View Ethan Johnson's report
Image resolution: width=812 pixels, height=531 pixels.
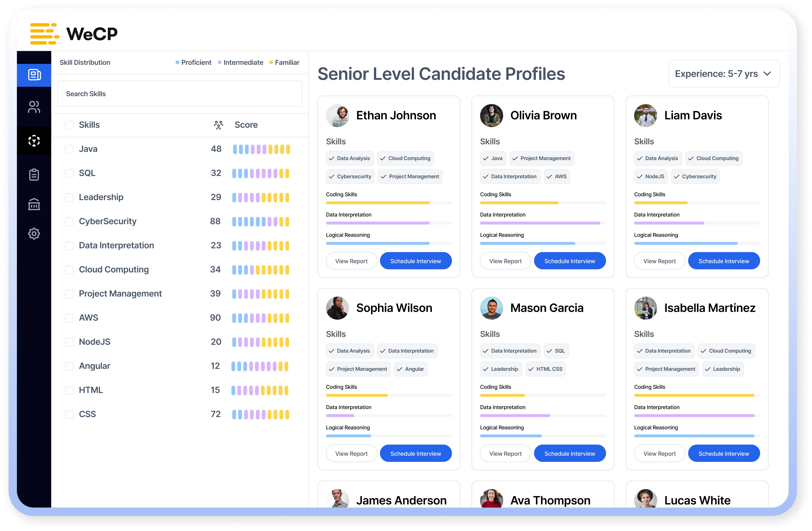pyautogui.click(x=351, y=261)
